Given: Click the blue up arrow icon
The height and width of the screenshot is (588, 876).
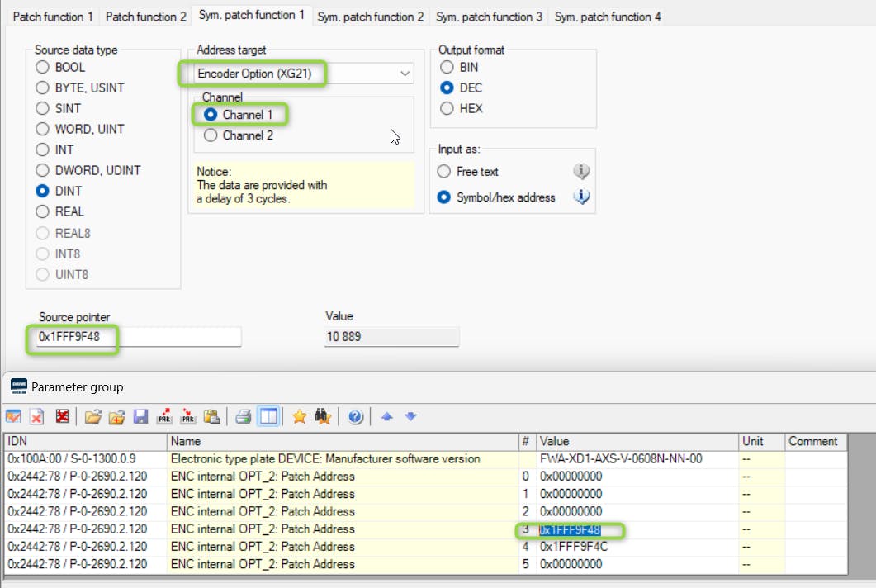Looking at the screenshot, I should [x=388, y=416].
